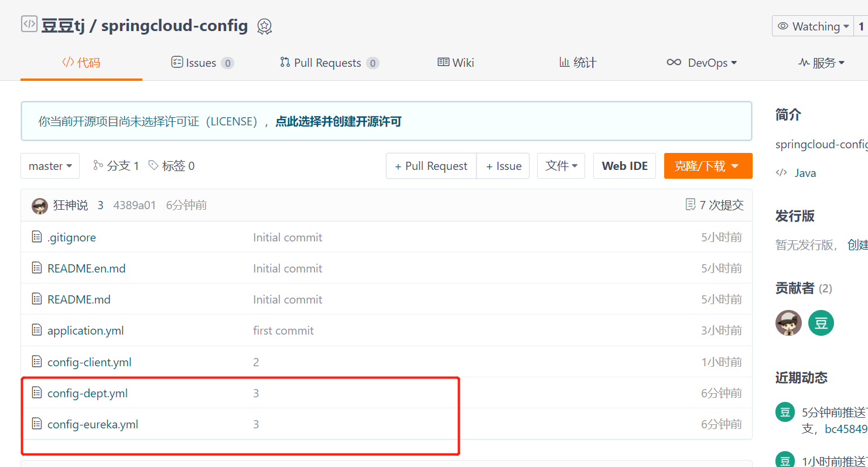868x467 pixels.
Task: Open the README.md file
Action: [x=78, y=299]
